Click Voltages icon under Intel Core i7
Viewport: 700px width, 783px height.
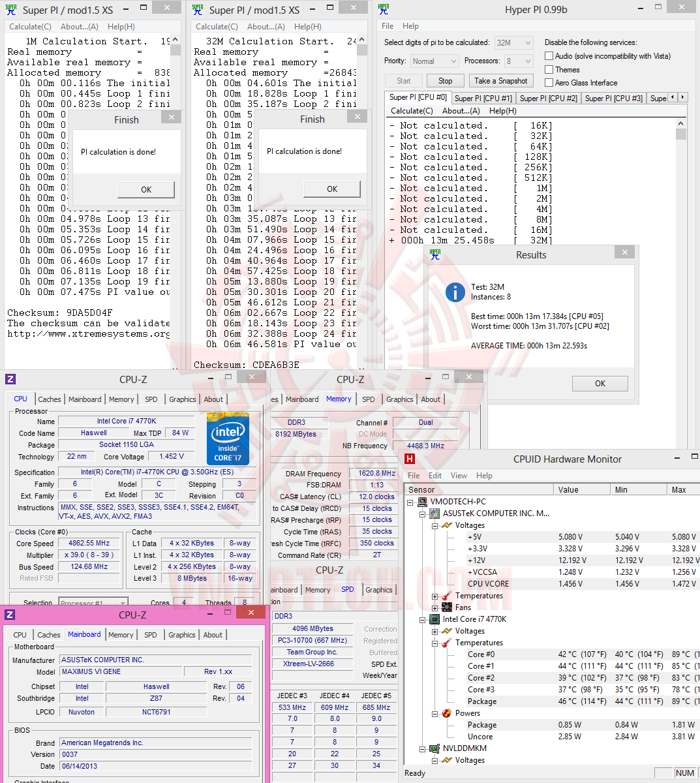pos(447,631)
